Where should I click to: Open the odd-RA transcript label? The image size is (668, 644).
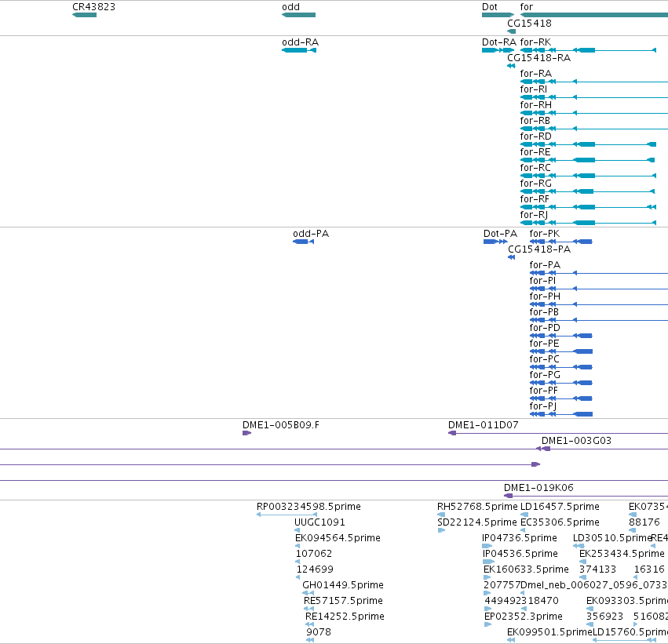(301, 42)
